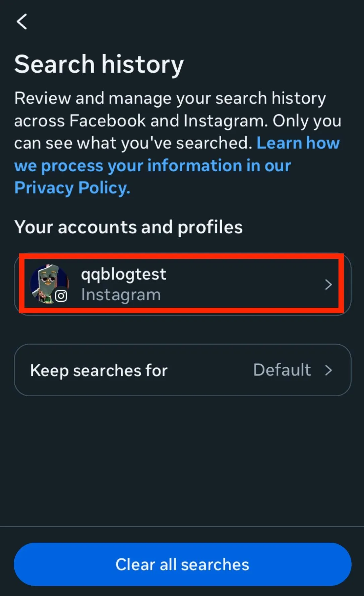Click the "Review and manage your search history" line
This screenshot has height=596, width=364.
[x=170, y=98]
